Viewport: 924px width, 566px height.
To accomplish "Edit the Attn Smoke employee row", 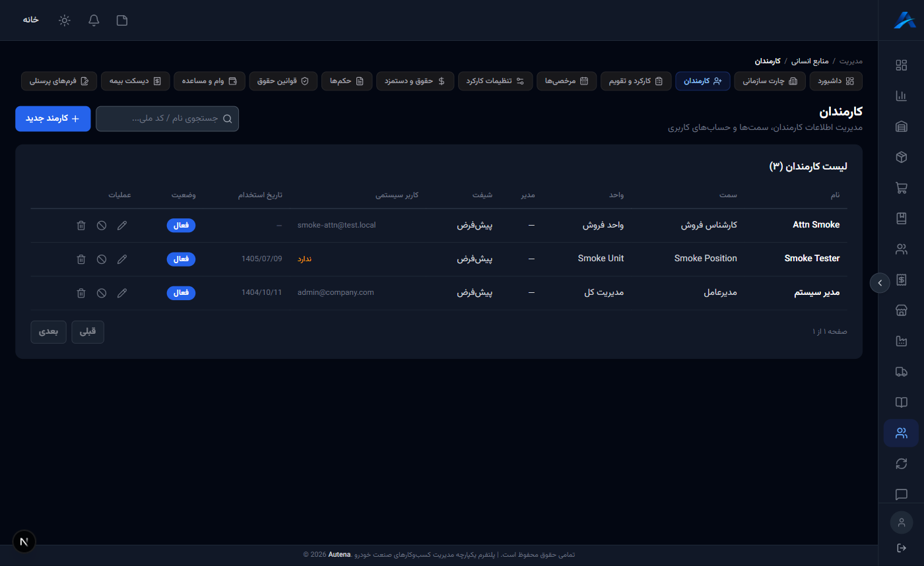I will point(122,226).
